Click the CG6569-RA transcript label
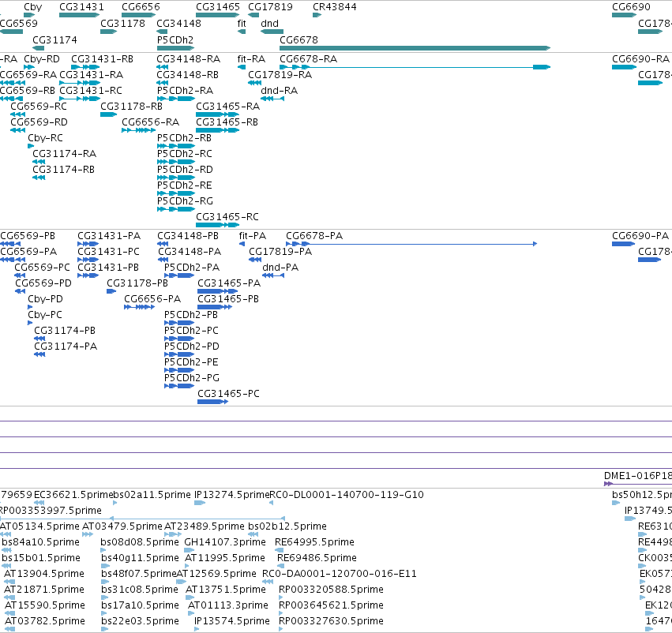Screen dimensions: 672x633 [28, 74]
